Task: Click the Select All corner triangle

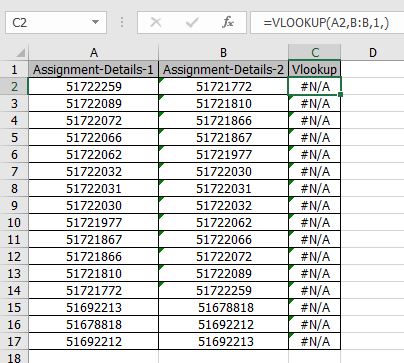Action: coord(21,53)
